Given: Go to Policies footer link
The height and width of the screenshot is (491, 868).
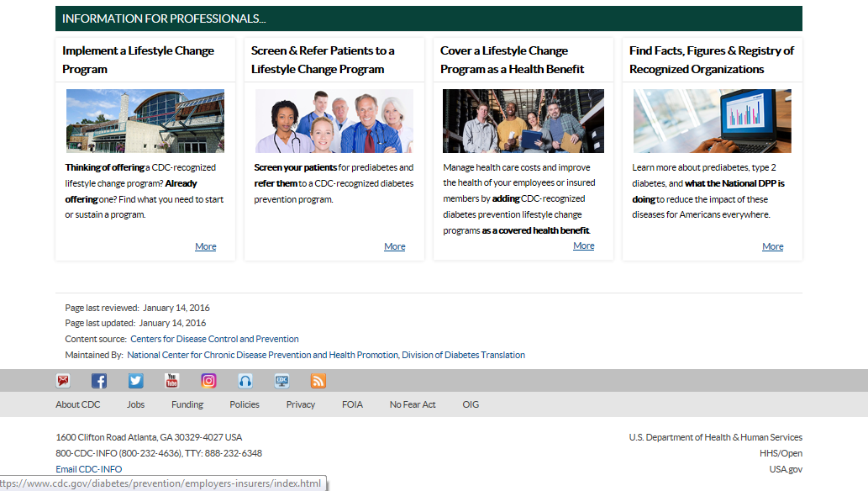Looking at the screenshot, I should [245, 404].
